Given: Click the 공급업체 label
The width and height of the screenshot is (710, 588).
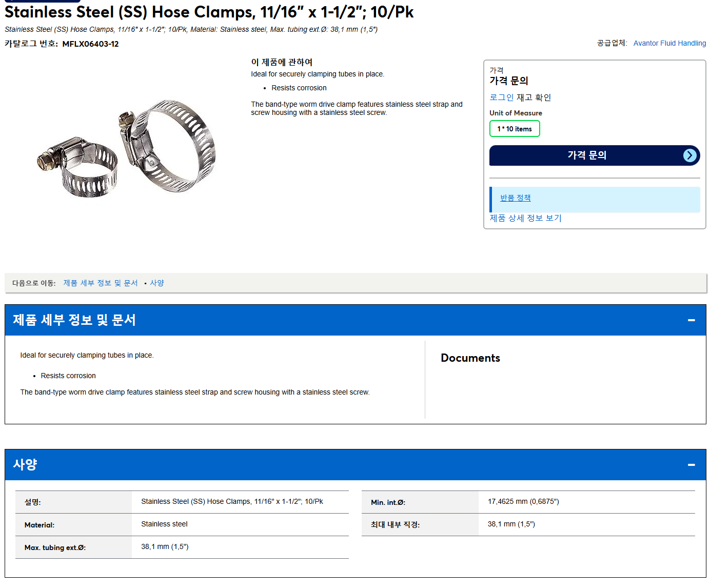Looking at the screenshot, I should click(612, 43).
